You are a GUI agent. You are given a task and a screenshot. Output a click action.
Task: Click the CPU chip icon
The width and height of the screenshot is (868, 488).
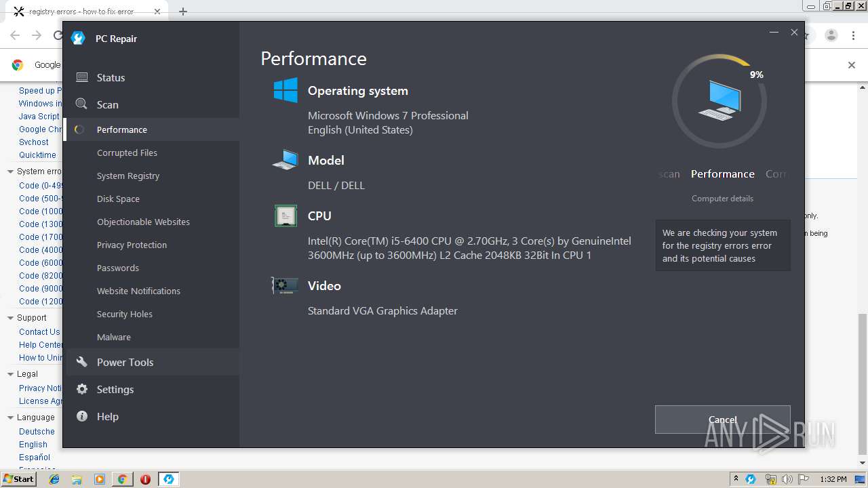click(285, 216)
